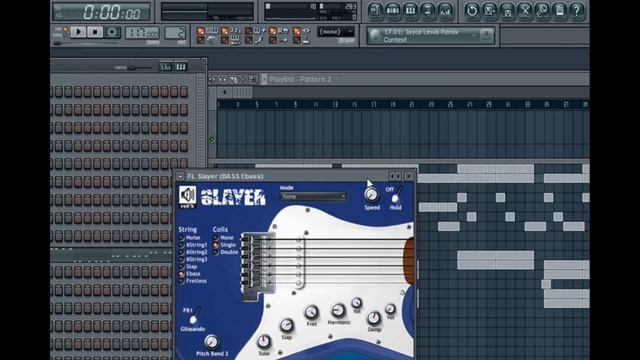
Task: Open the Slayer Mode dropdown
Action: [313, 196]
